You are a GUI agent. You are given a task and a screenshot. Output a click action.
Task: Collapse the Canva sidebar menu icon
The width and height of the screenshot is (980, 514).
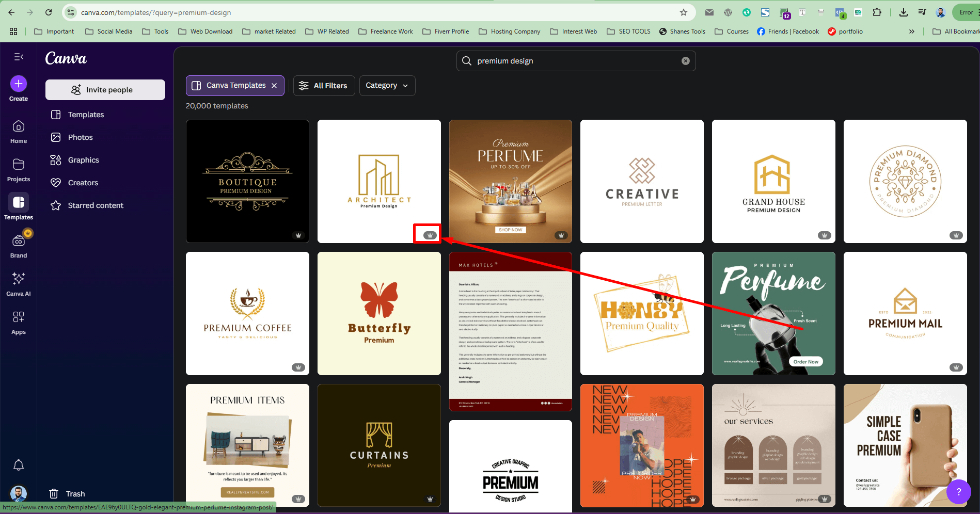click(19, 57)
